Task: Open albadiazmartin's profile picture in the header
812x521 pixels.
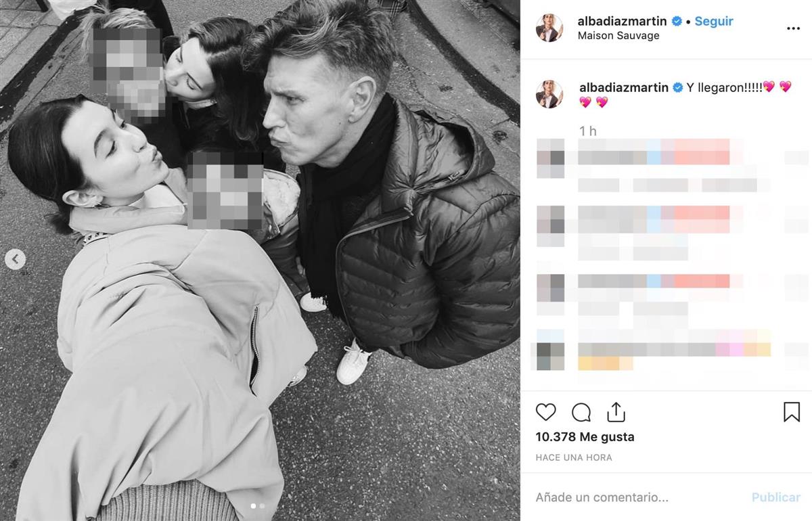Action: tap(549, 28)
